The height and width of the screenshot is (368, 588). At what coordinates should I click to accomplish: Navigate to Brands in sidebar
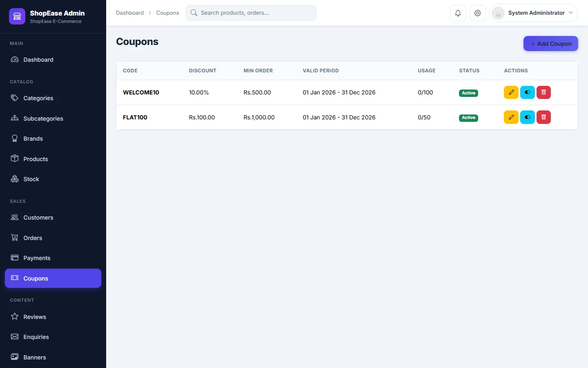53,139
